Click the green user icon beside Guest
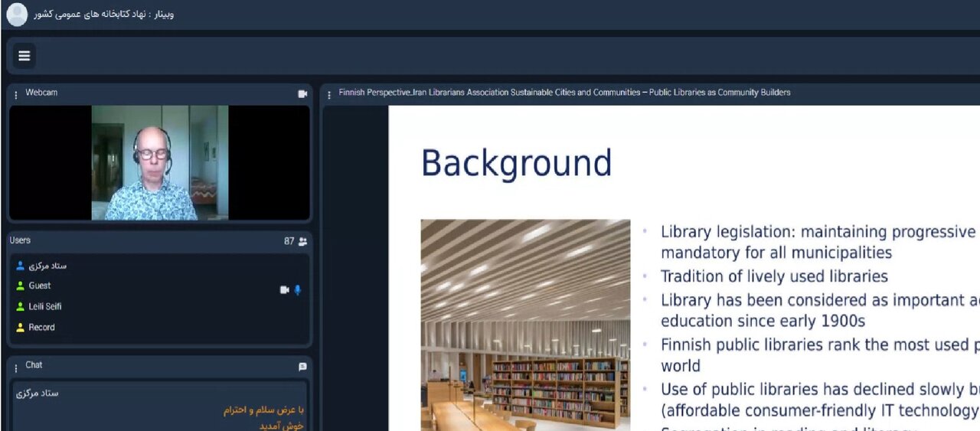Screen dimensions: 980x431 21,286
